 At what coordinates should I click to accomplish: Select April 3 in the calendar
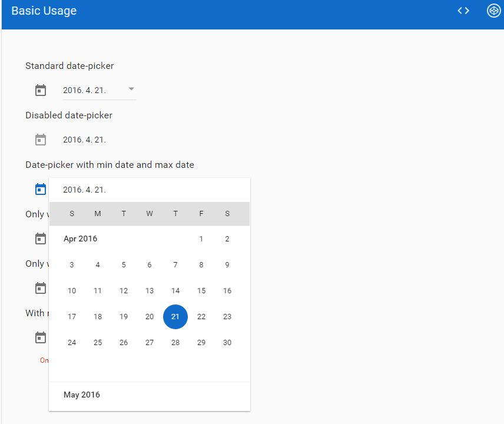(x=72, y=265)
